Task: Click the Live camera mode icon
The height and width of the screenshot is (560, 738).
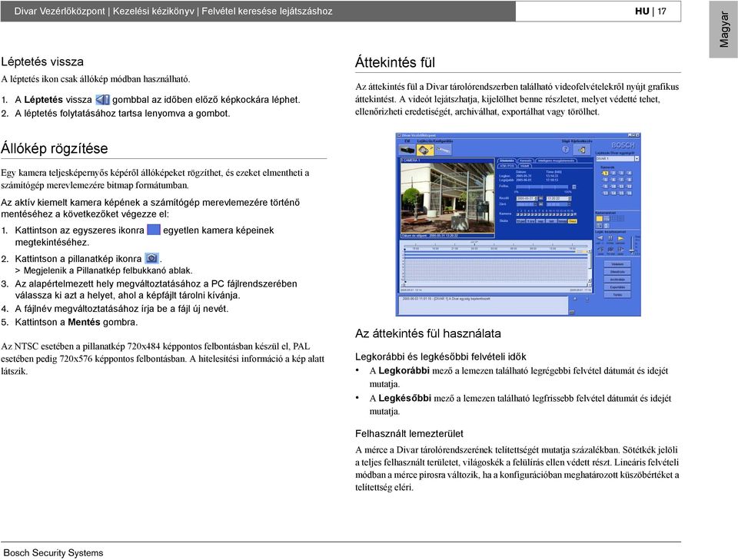Action: 407,150
